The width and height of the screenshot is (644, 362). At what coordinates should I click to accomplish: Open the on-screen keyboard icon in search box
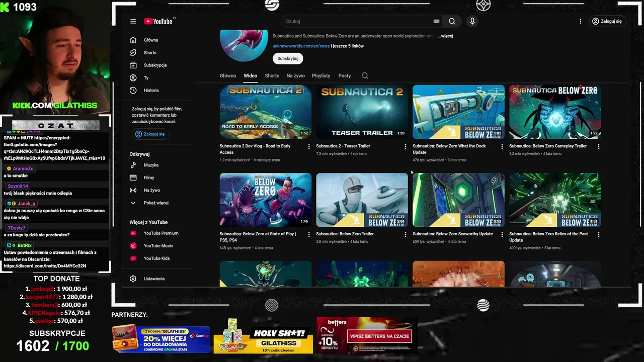pyautogui.click(x=436, y=21)
